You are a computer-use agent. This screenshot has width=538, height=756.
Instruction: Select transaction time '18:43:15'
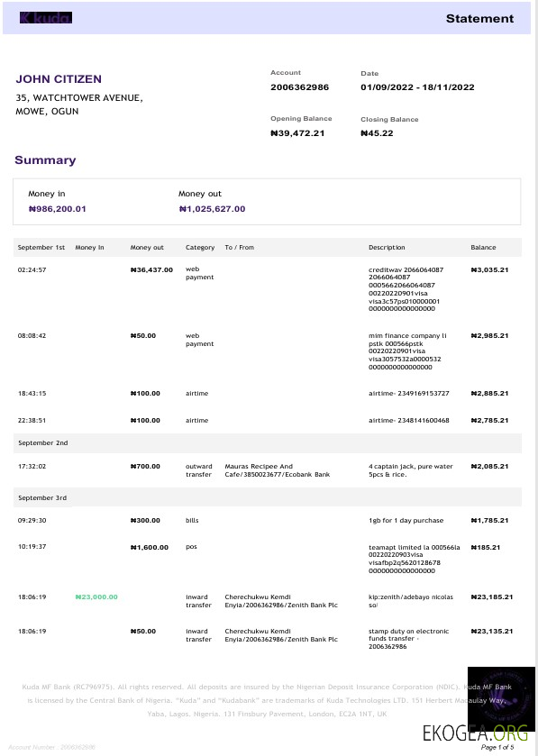[x=32, y=394]
